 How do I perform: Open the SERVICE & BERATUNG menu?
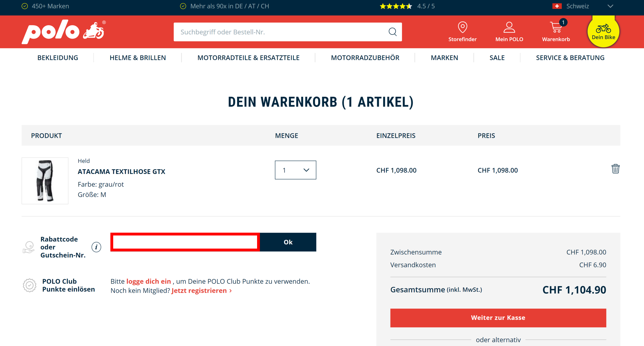coord(570,58)
